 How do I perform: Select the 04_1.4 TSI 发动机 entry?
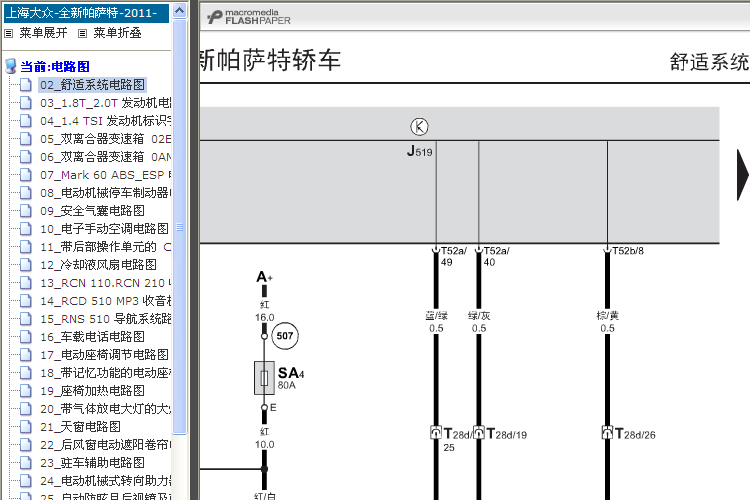tap(105, 121)
